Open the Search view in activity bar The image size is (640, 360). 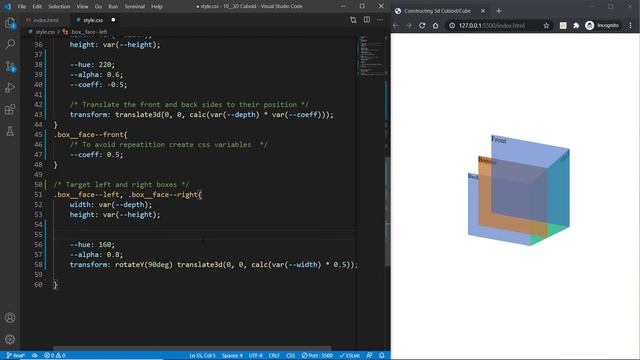tap(10, 44)
